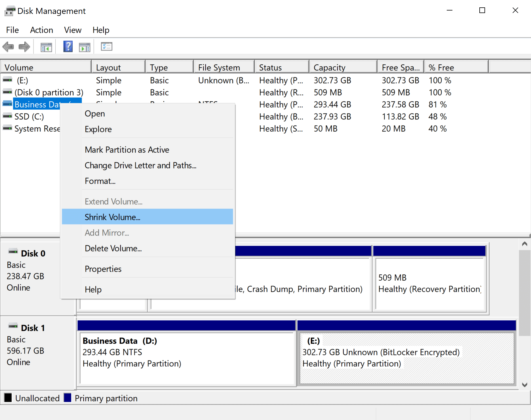Click the SSD (C:) volume icon
The width and height of the screenshot is (531, 420).
7,116
